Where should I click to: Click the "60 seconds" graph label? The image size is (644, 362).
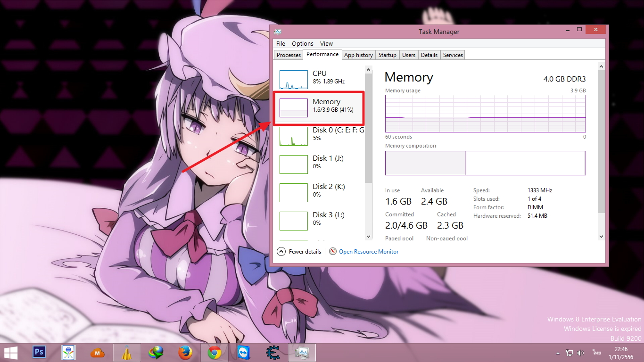[x=398, y=137]
